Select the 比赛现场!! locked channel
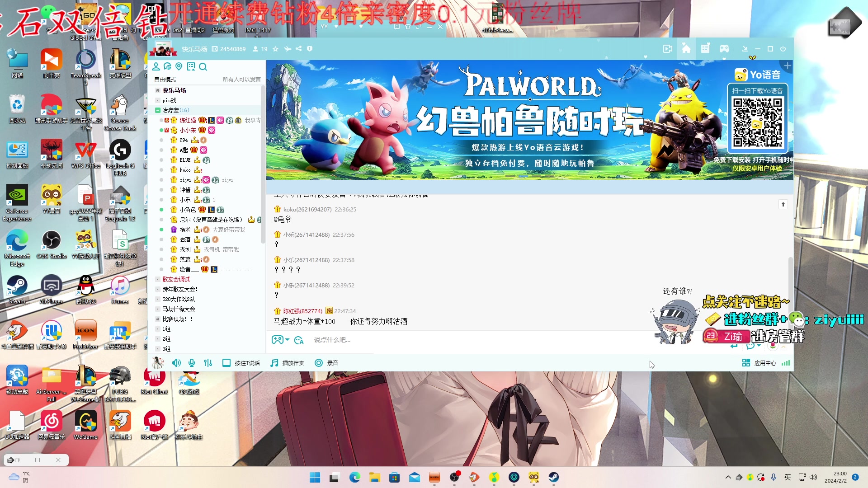 pyautogui.click(x=178, y=319)
